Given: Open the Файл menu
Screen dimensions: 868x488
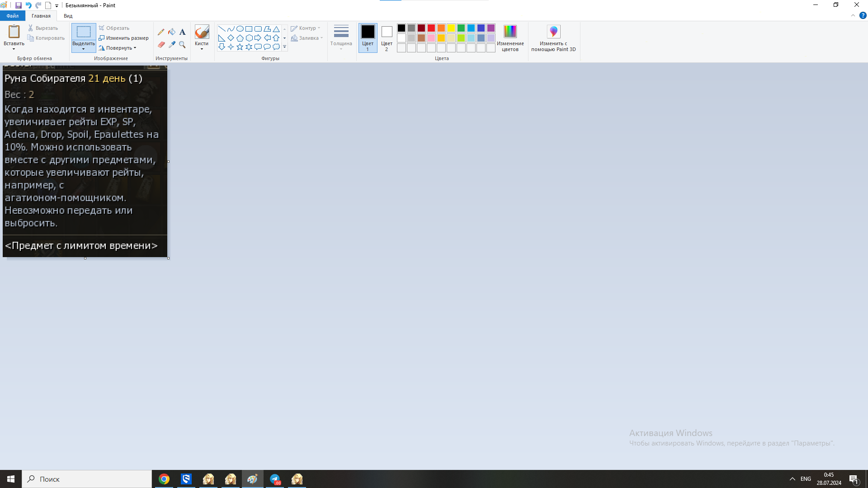Looking at the screenshot, I should point(13,16).
